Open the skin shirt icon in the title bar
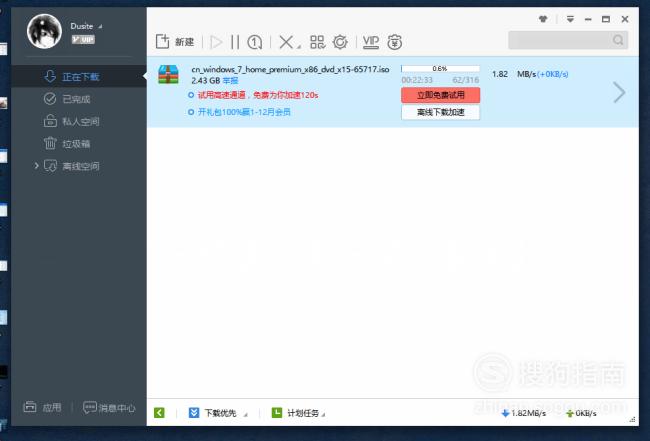This screenshot has height=441, width=650. (543, 19)
